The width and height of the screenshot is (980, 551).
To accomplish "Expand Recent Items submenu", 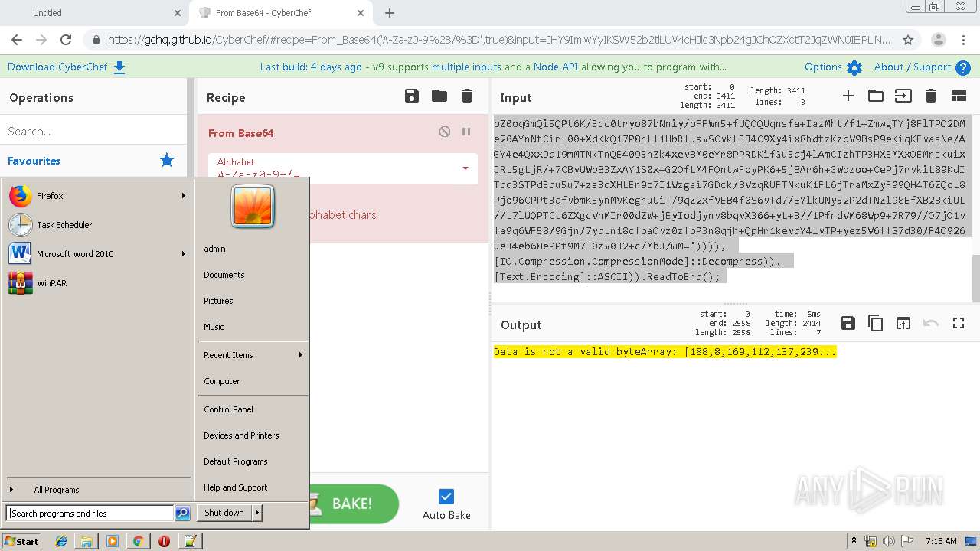I will pos(253,355).
